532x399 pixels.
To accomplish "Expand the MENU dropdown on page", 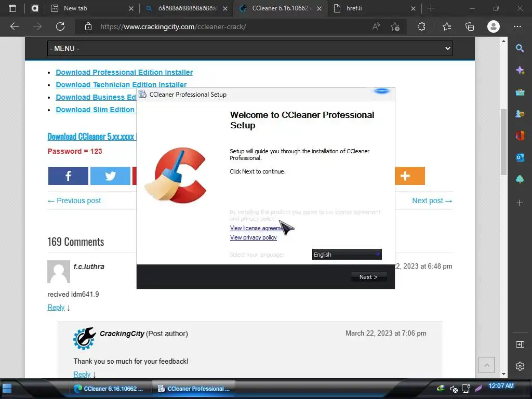I will coord(250,48).
